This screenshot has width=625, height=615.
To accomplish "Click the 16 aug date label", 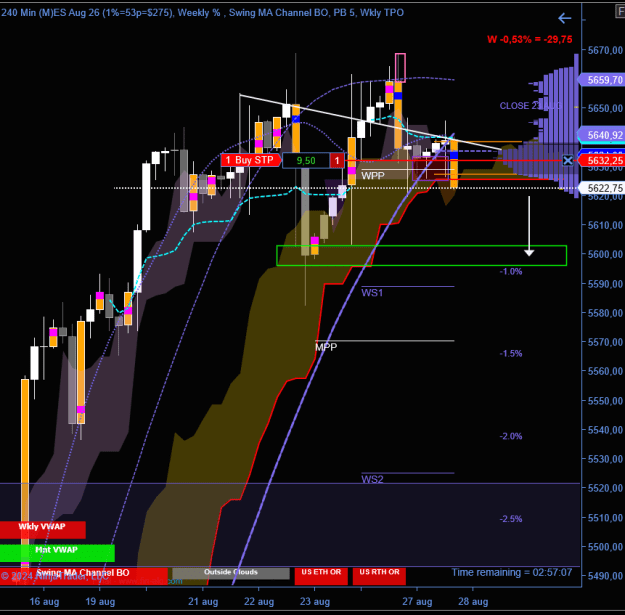I will 44,601.
